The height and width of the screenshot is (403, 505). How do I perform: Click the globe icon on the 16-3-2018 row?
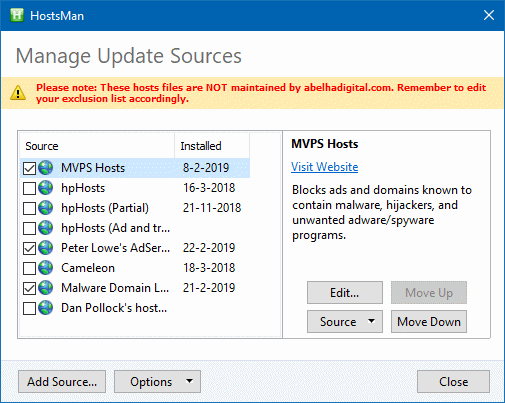tap(45, 188)
